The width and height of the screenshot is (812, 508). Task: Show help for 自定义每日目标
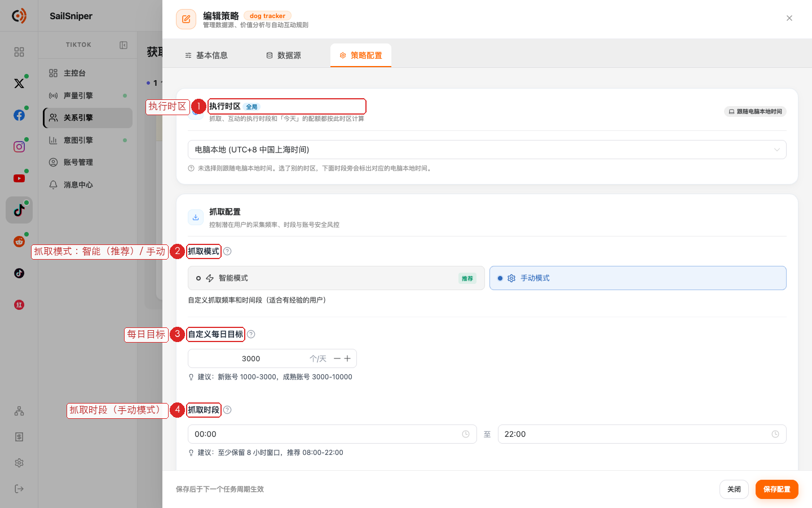point(251,334)
